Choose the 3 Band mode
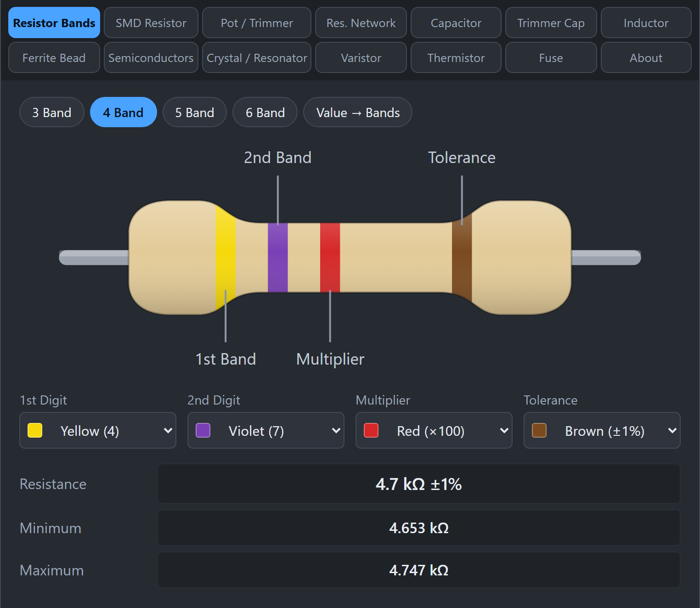Viewport: 700px width, 608px height. pyautogui.click(x=52, y=112)
